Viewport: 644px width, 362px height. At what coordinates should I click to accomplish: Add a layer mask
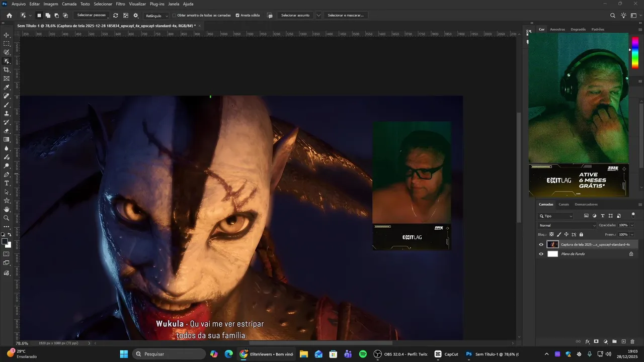pos(596,341)
